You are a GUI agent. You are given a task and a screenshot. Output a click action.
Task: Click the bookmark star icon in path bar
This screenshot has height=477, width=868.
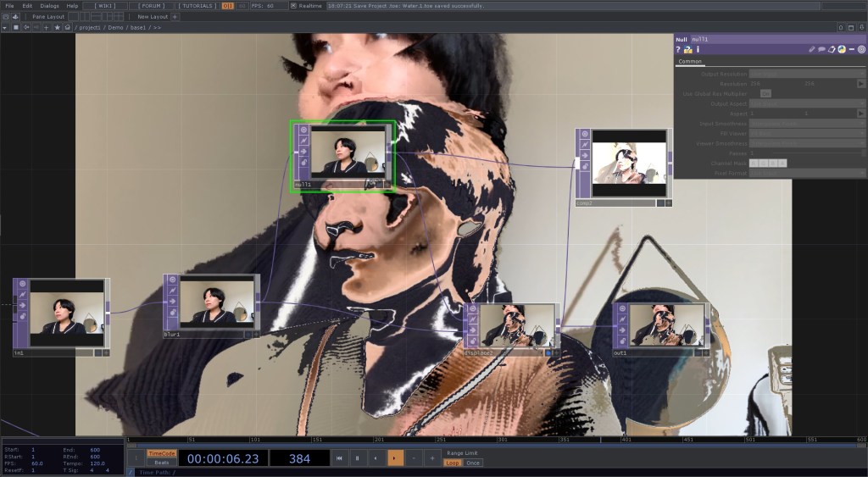point(57,28)
